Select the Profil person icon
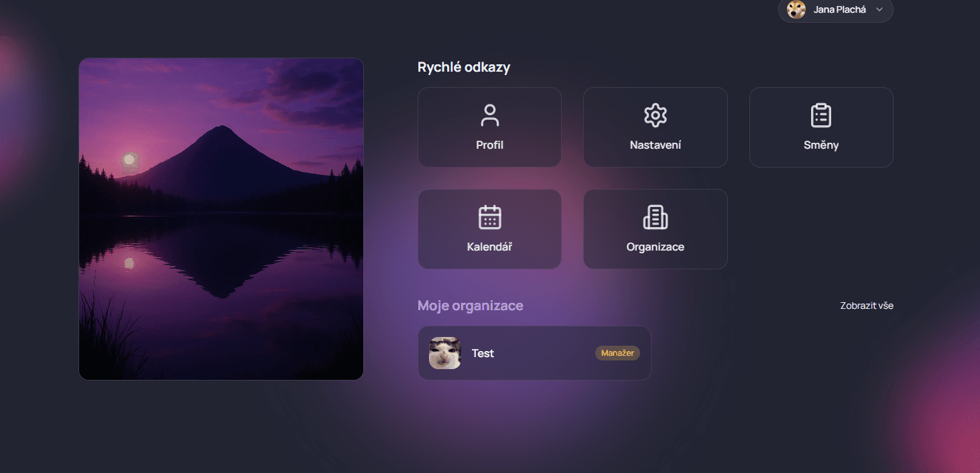 coord(489,115)
